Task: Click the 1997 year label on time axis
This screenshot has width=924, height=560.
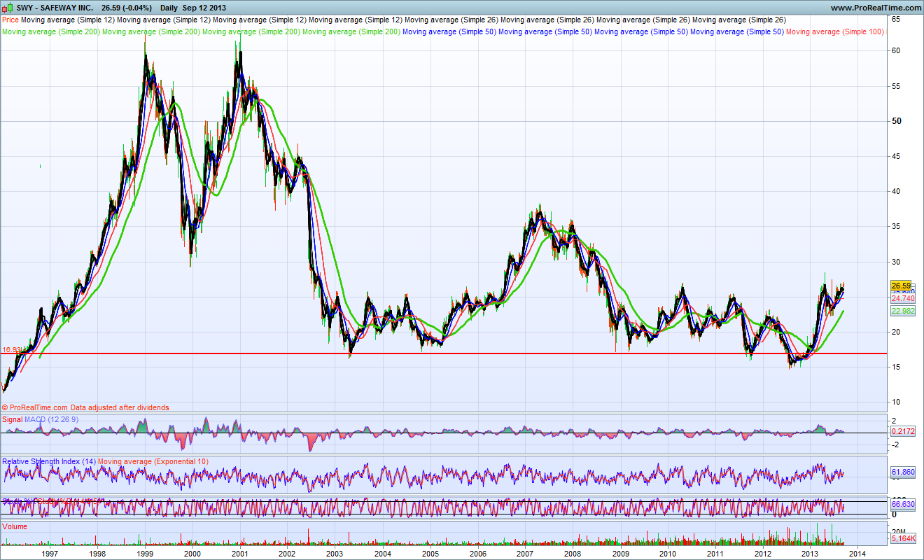Action: click(x=50, y=554)
